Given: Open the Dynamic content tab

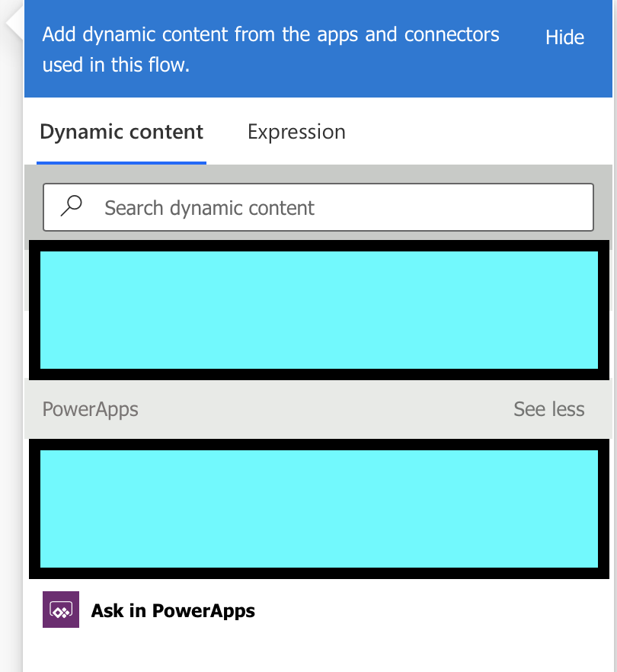Looking at the screenshot, I should (x=121, y=132).
